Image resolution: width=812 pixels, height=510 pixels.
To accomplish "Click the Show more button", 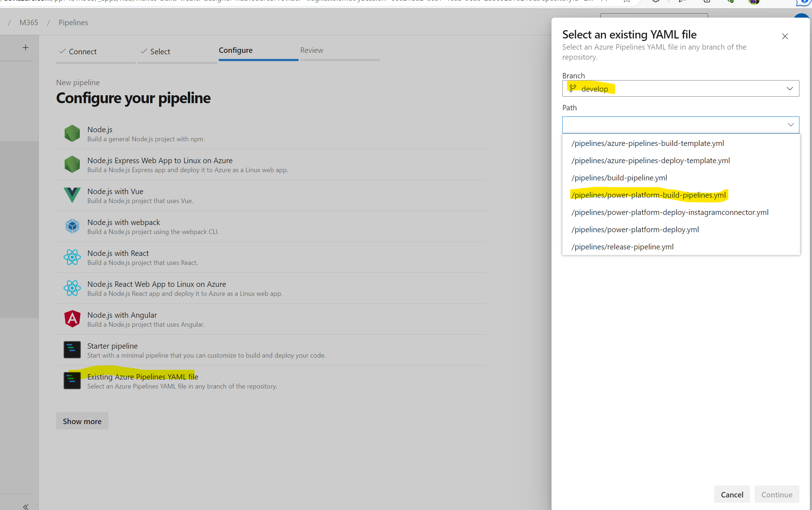I will (82, 421).
